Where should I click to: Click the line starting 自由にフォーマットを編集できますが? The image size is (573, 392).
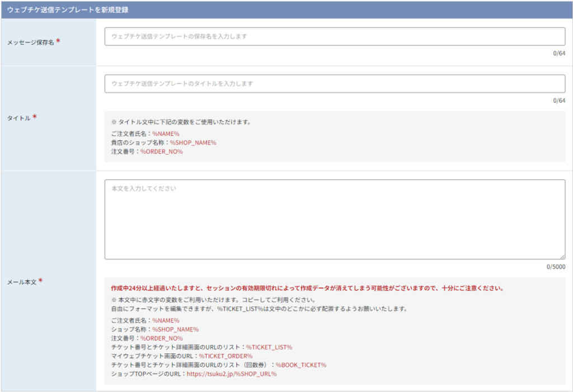click(259, 309)
